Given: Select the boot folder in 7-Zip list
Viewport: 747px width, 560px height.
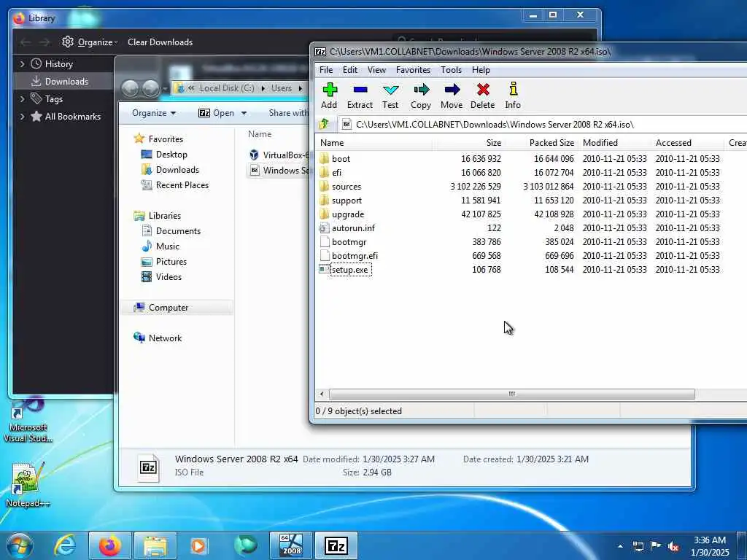Looking at the screenshot, I should pos(341,158).
